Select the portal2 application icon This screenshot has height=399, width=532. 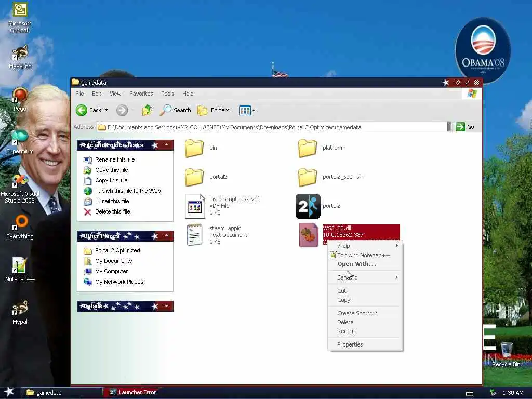coord(308,206)
